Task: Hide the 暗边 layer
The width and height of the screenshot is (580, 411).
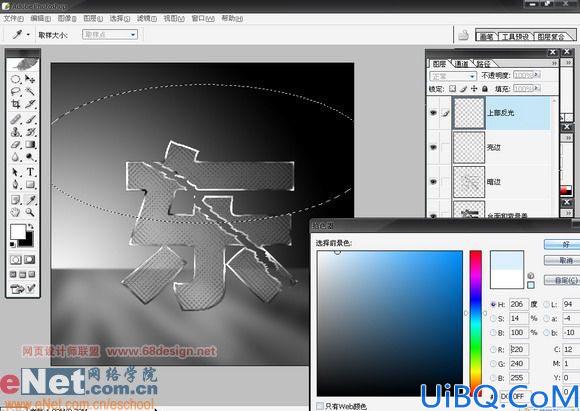Action: (x=433, y=182)
